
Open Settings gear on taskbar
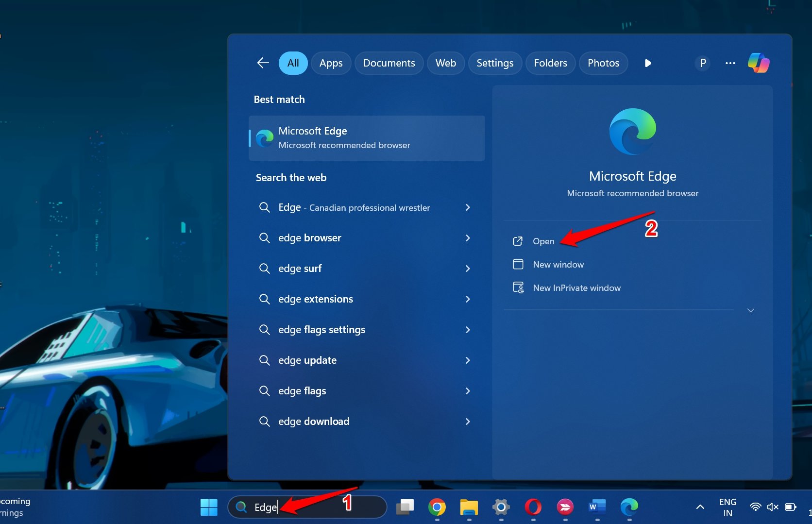[x=501, y=507]
